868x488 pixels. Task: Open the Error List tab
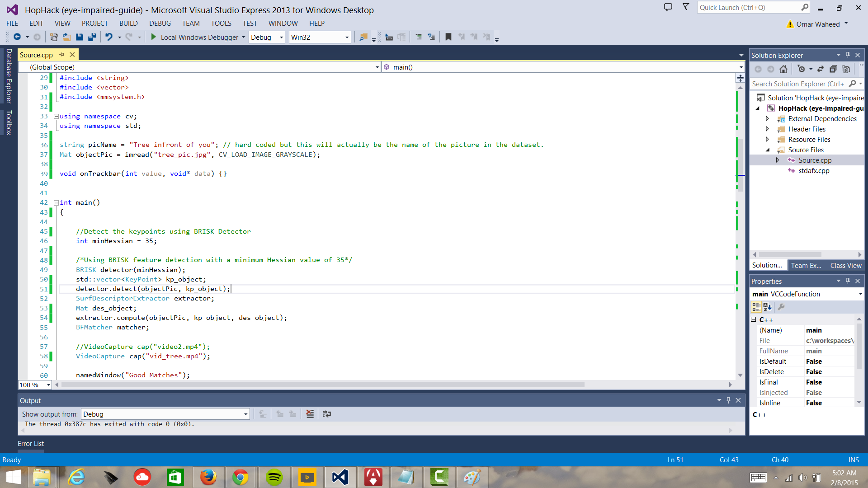31,444
